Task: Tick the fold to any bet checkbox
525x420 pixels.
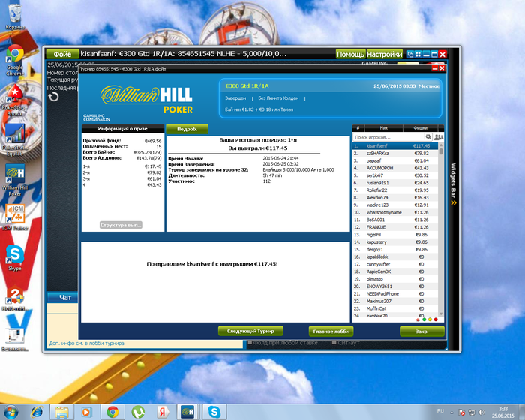Action: pos(250,343)
